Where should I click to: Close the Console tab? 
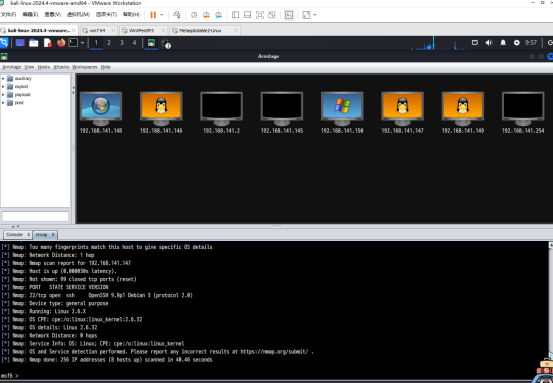coord(29,235)
